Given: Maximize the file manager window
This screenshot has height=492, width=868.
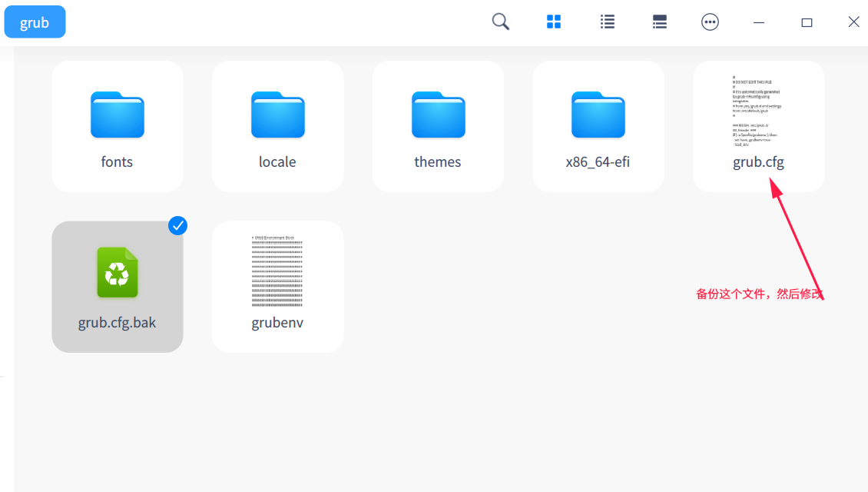Looking at the screenshot, I should [x=807, y=22].
